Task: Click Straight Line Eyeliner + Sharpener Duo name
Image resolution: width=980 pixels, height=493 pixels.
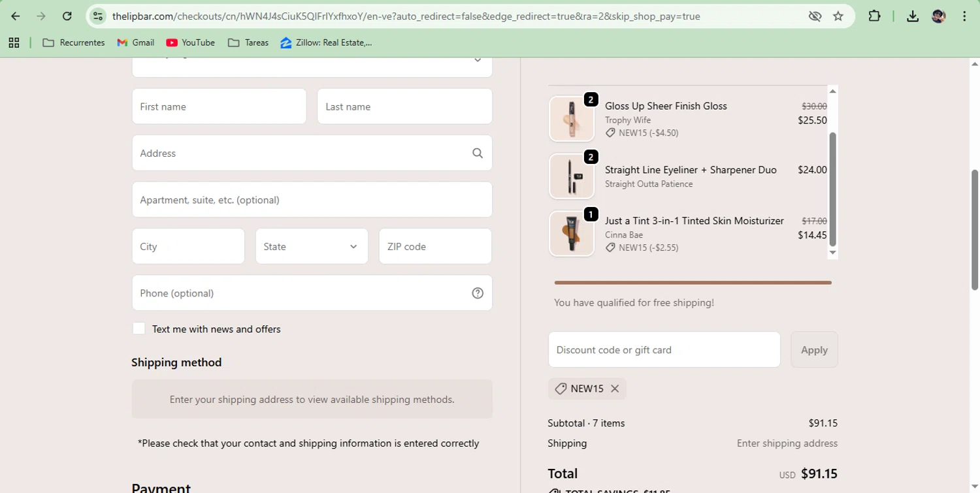Action: [691, 170]
